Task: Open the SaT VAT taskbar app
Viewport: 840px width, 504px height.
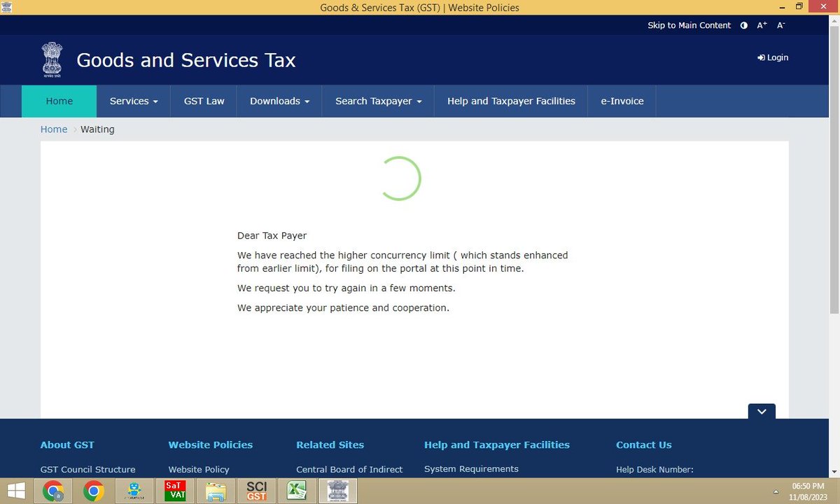Action: (x=175, y=491)
